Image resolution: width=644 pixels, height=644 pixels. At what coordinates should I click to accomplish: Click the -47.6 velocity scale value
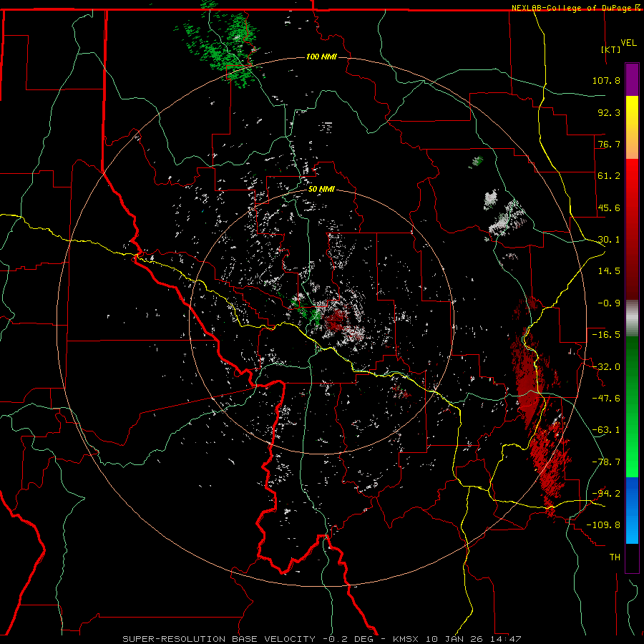click(x=606, y=399)
